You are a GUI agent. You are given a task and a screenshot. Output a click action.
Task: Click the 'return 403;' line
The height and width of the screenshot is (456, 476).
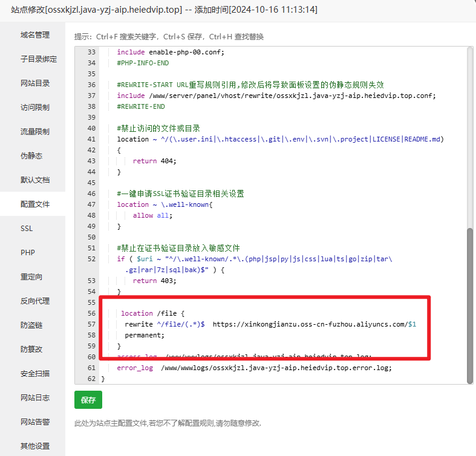154,281
